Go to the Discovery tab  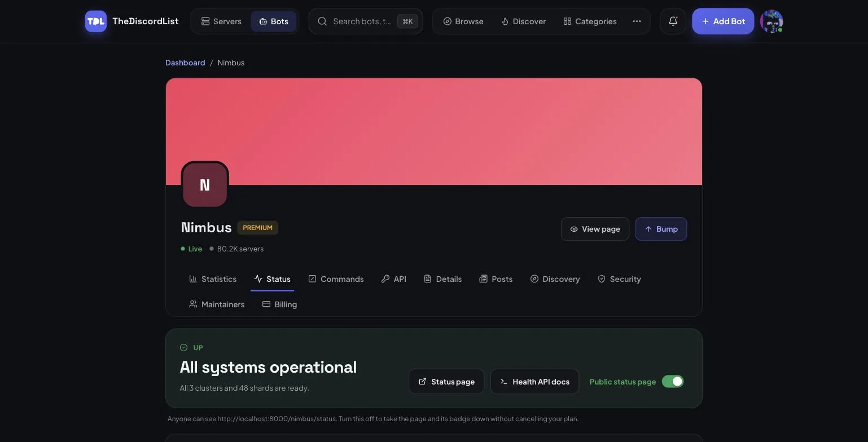click(x=555, y=279)
